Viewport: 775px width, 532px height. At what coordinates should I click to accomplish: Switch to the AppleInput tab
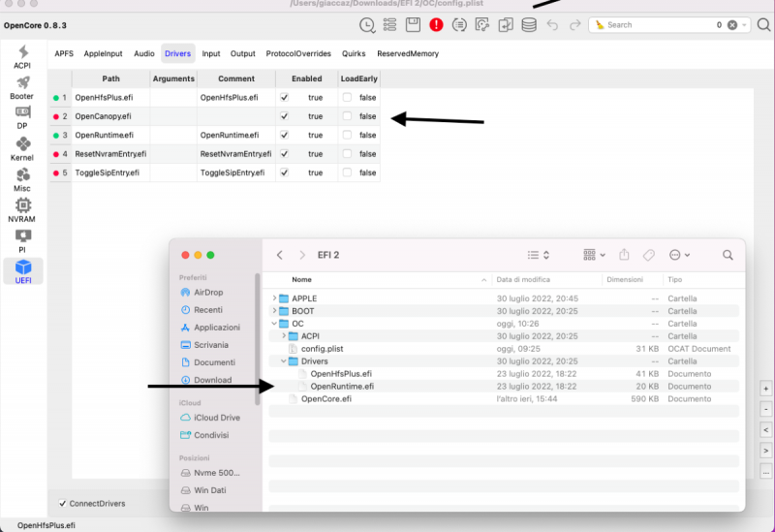point(103,53)
